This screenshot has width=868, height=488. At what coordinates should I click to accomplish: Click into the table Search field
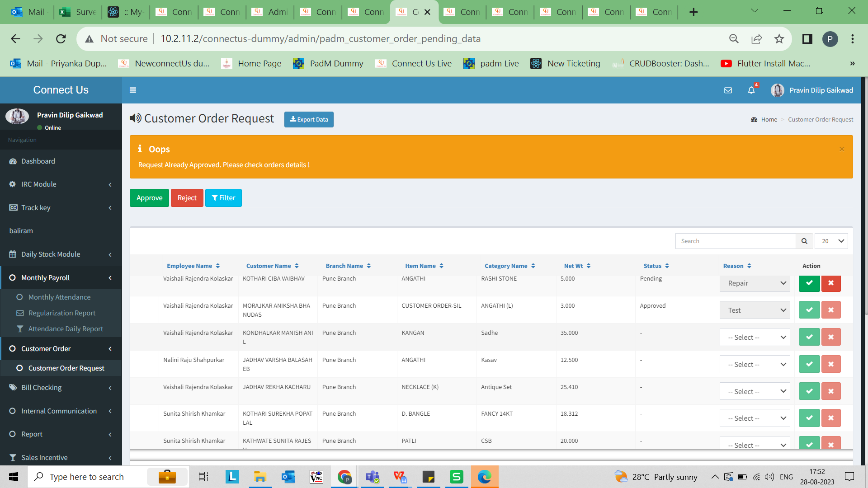point(736,241)
